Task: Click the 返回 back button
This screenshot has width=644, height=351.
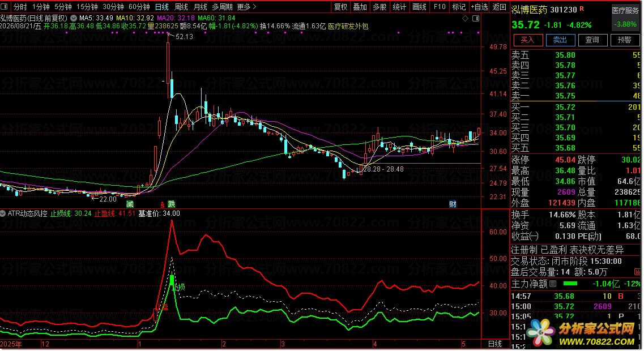Action: (x=500, y=7)
